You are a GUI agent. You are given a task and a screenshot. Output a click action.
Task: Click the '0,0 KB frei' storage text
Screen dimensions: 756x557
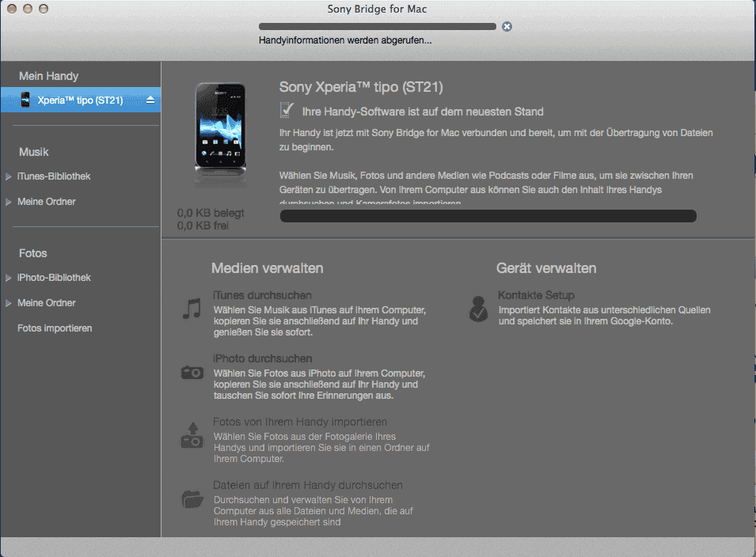(203, 225)
